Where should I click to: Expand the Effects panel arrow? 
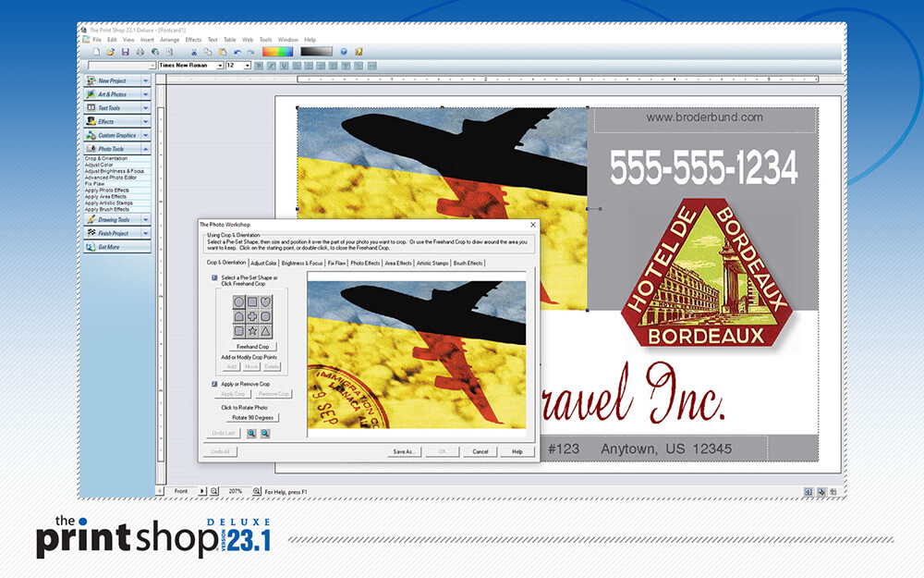146,121
